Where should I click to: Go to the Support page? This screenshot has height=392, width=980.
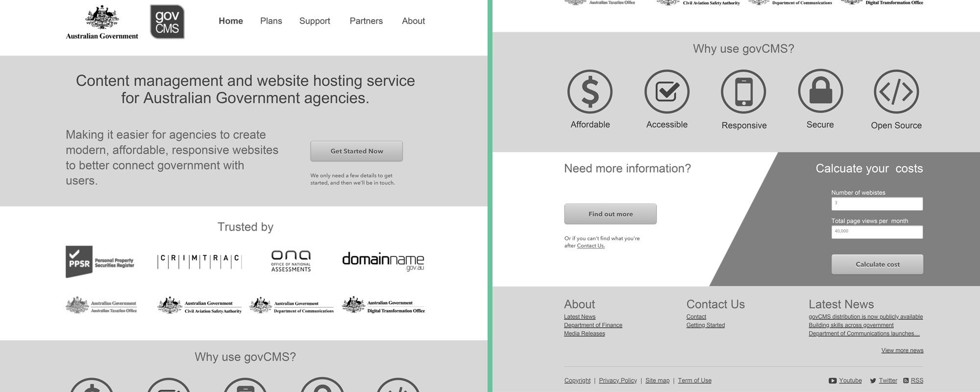click(x=315, y=21)
